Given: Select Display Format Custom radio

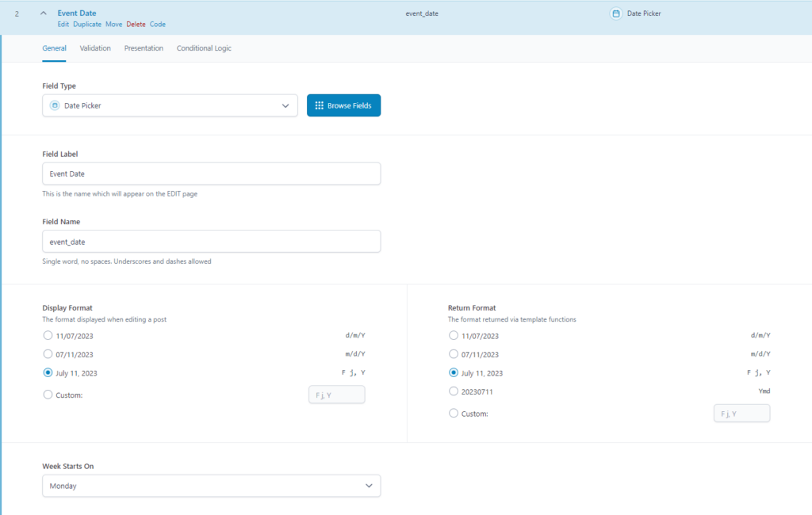Looking at the screenshot, I should 48,395.
